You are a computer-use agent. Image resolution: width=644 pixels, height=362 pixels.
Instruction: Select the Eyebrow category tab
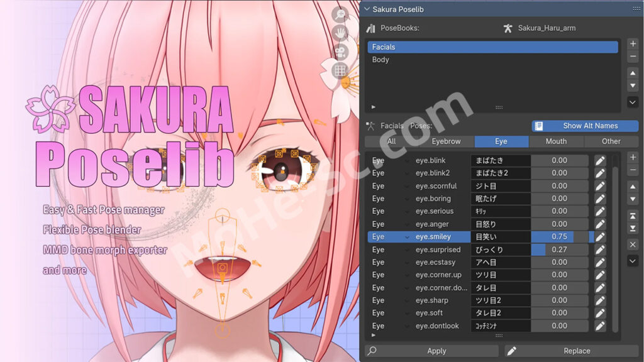click(446, 141)
